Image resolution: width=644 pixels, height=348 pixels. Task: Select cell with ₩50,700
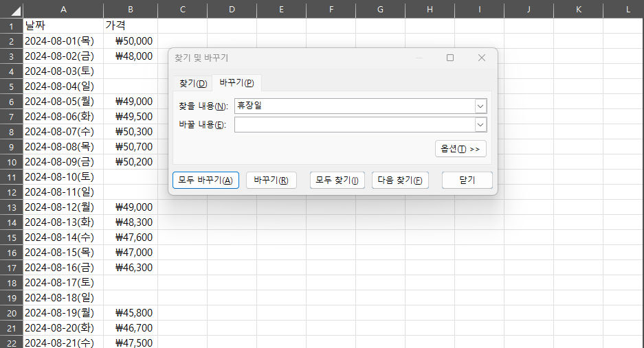coord(130,147)
